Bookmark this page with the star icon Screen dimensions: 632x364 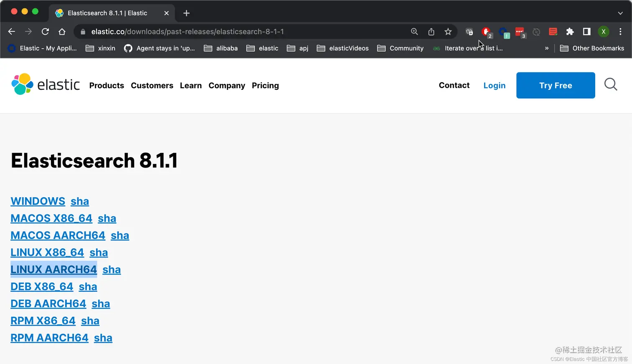click(448, 32)
